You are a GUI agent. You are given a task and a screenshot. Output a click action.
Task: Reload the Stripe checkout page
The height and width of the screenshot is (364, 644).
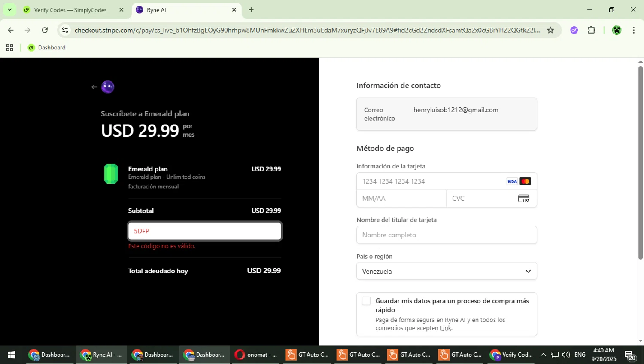tap(45, 30)
